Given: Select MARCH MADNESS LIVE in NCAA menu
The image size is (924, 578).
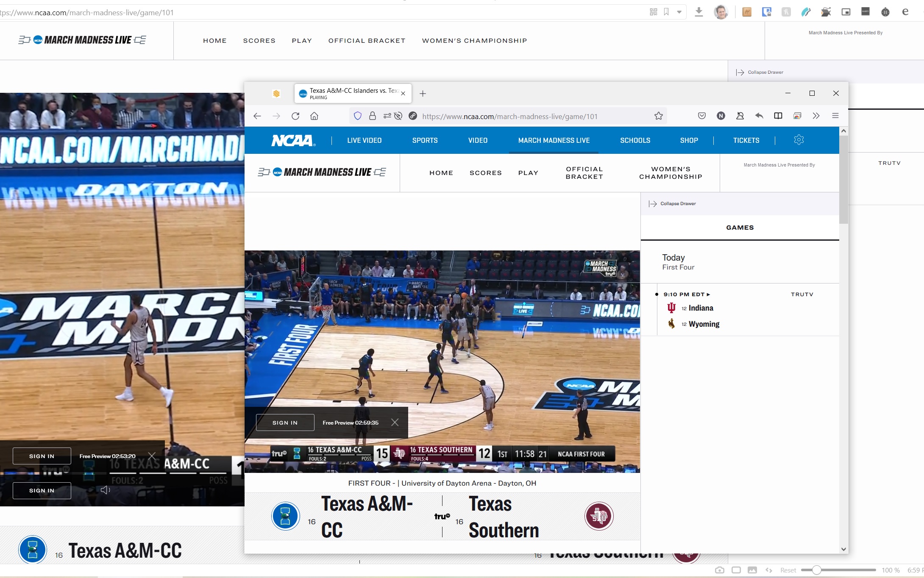Looking at the screenshot, I should click(554, 140).
